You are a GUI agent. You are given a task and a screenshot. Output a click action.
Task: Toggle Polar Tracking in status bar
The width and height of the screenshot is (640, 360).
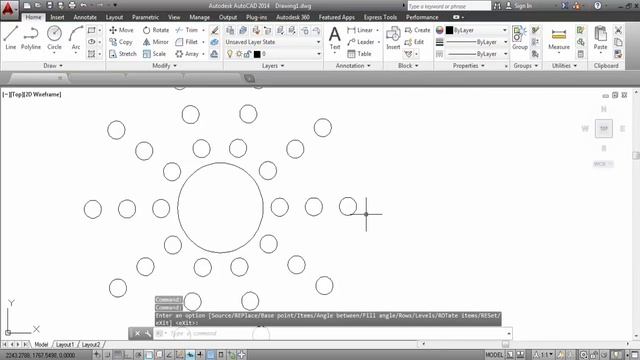coord(138,355)
